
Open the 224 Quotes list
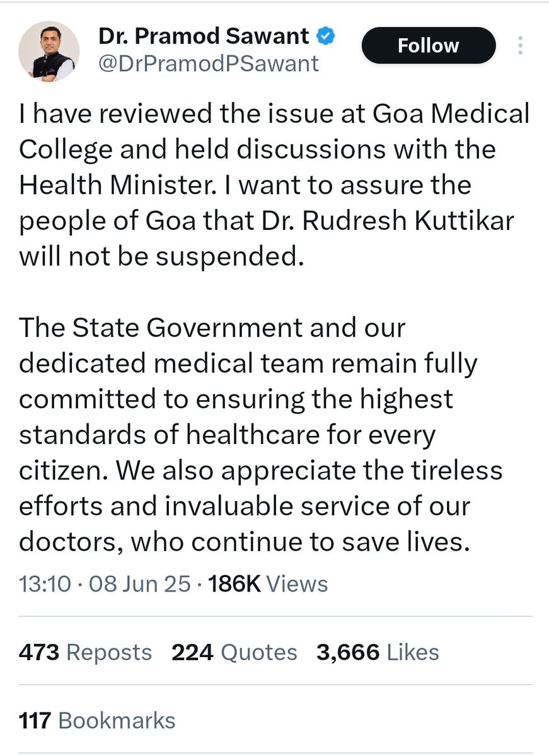[234, 653]
